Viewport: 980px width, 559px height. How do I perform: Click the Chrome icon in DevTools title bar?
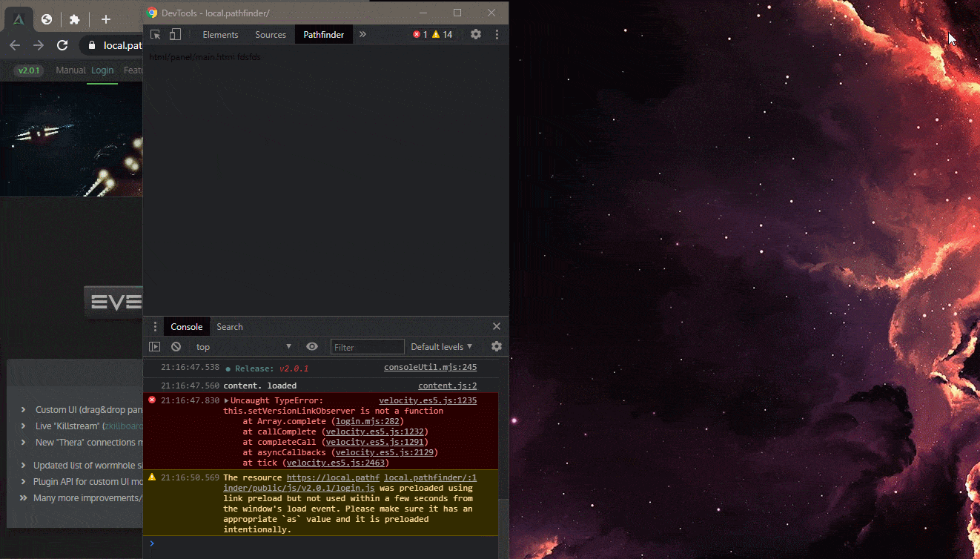[152, 13]
